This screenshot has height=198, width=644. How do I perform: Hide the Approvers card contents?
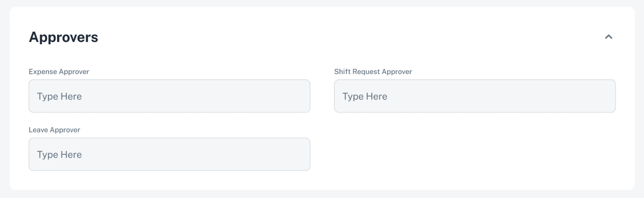tap(608, 37)
